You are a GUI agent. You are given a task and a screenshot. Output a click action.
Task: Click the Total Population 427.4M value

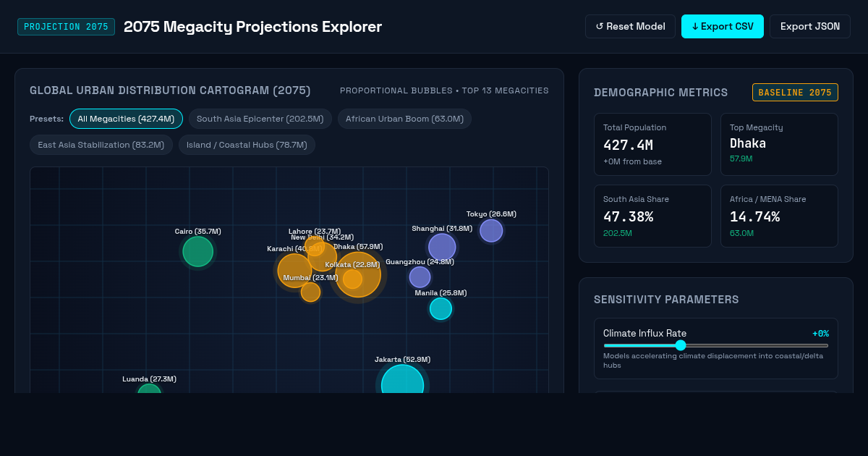(629, 144)
